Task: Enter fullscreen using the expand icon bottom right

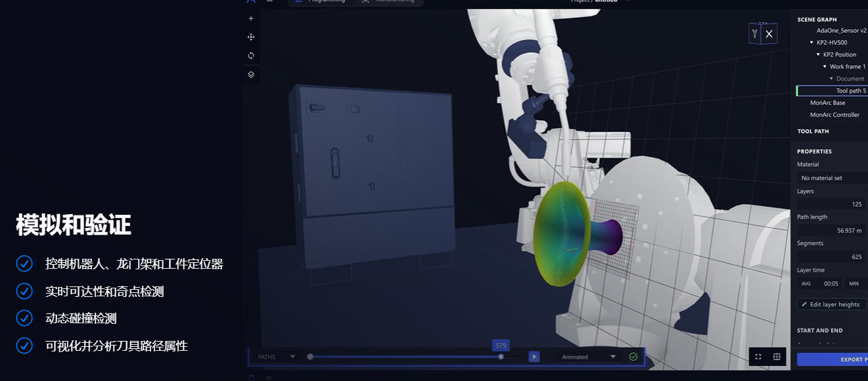Action: pyautogui.click(x=758, y=356)
